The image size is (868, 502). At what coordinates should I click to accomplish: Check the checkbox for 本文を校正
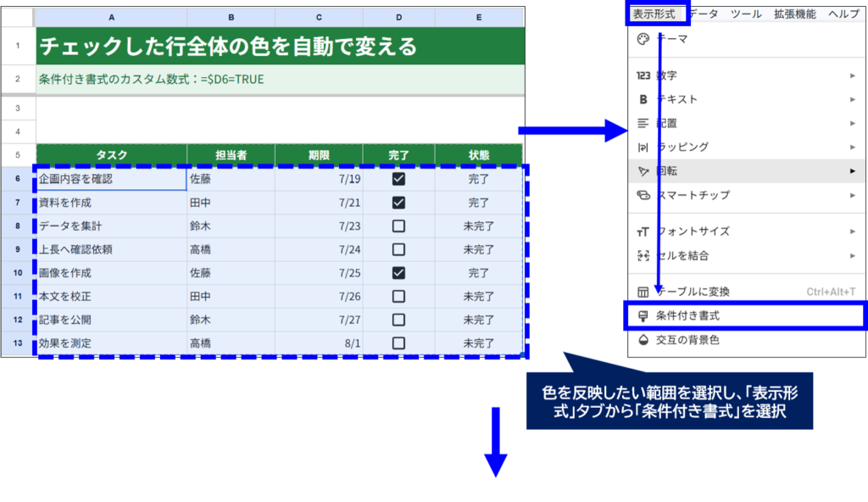[398, 297]
